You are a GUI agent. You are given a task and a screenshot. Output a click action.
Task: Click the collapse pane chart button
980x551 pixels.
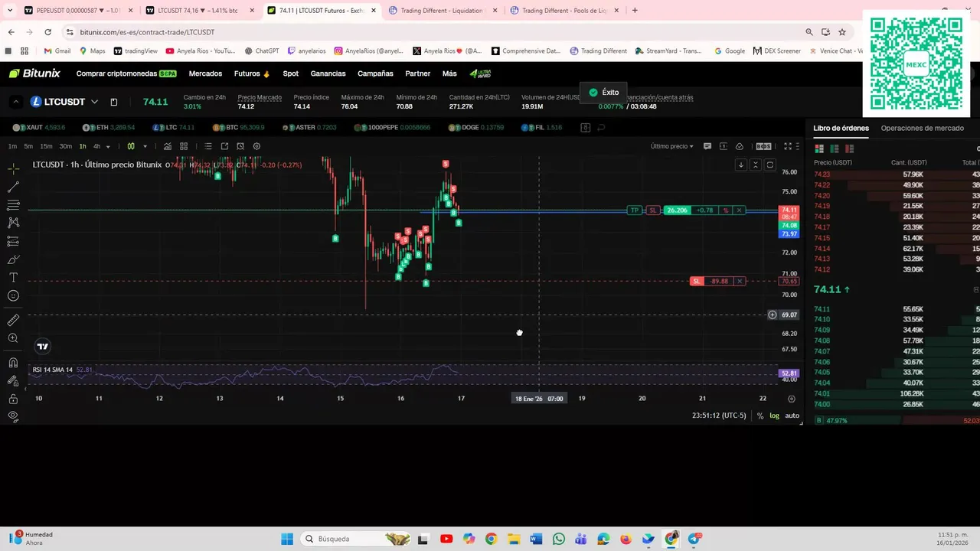click(756, 165)
